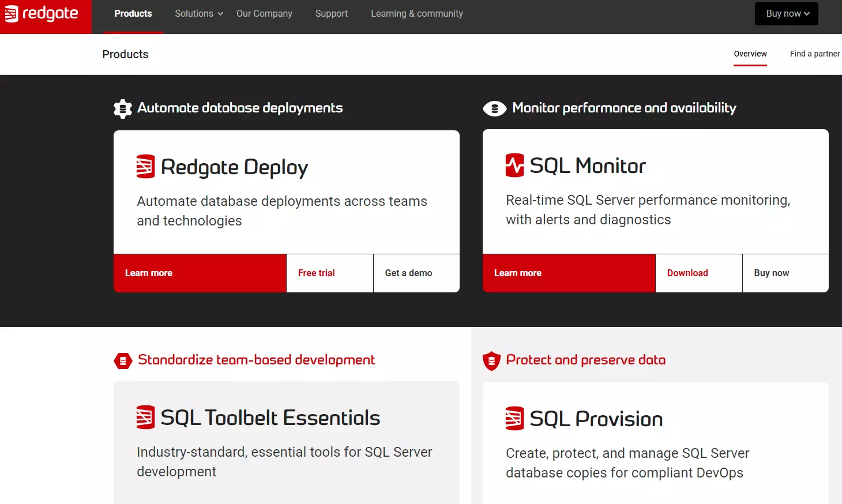The width and height of the screenshot is (842, 504).
Task: Expand the Buy now dropdown button
Action: point(787,14)
